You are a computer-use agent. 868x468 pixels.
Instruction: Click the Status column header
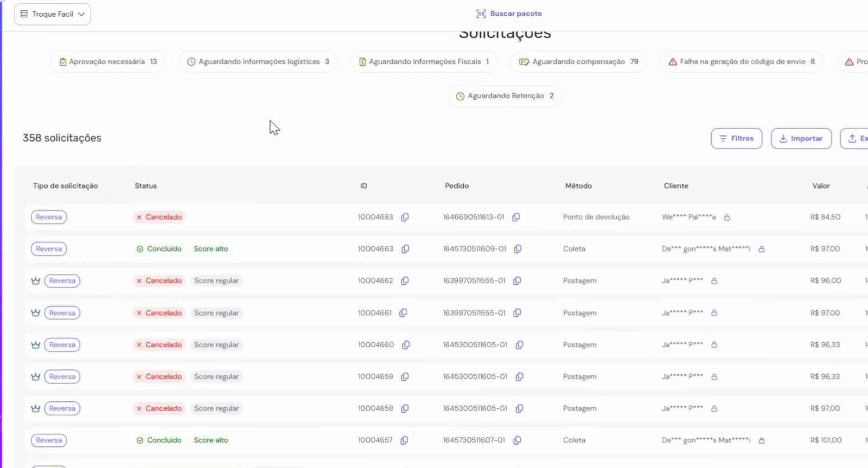coord(146,186)
